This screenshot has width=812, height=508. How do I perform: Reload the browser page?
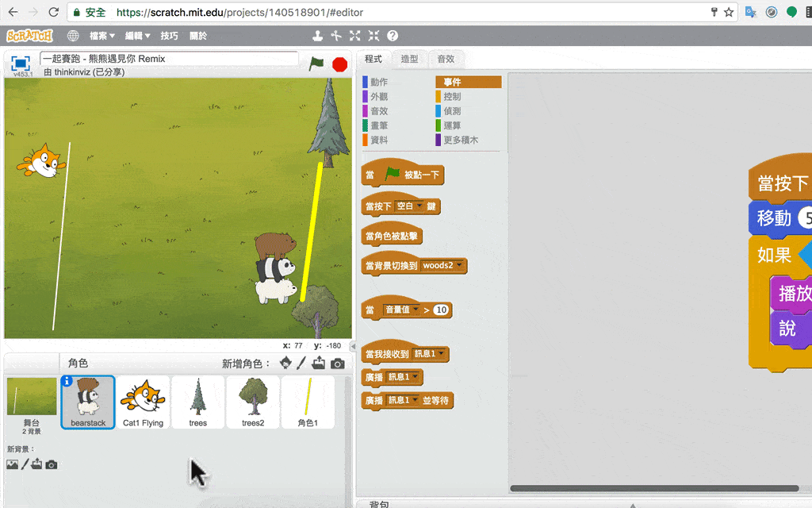(53, 12)
